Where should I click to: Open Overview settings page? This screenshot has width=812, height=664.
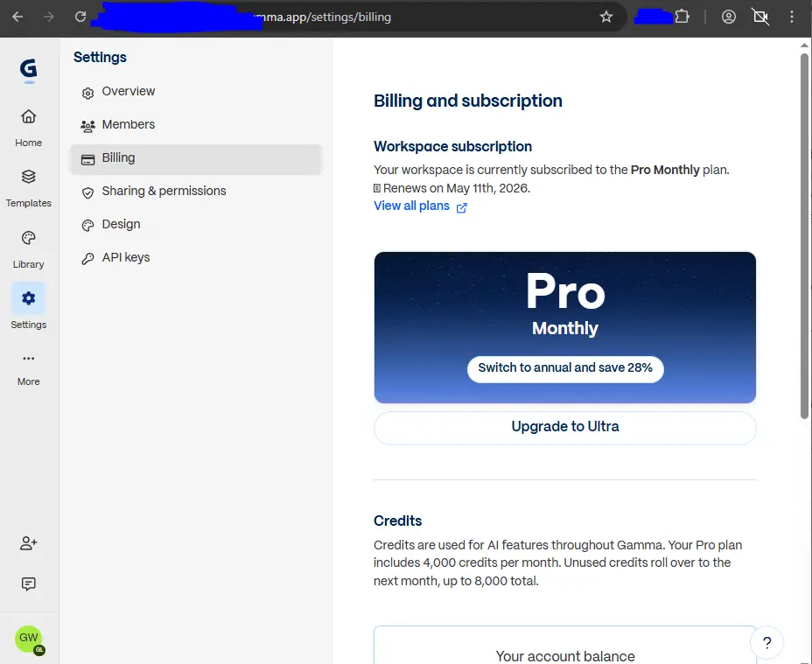pos(196,92)
